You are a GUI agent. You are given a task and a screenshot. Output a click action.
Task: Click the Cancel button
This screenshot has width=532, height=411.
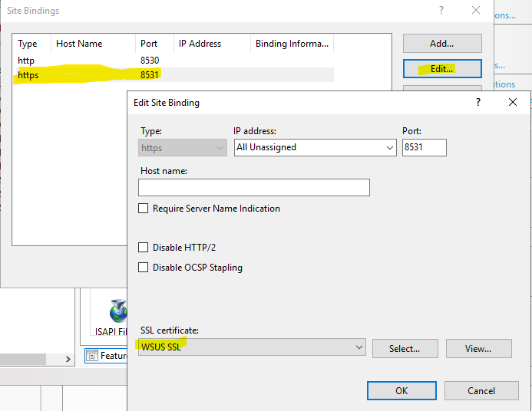click(481, 391)
